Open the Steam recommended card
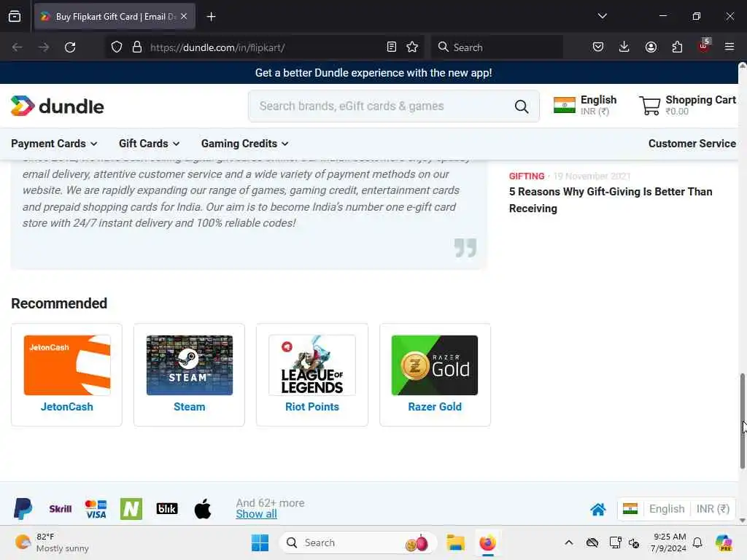This screenshot has height=560, width=747. (x=189, y=375)
